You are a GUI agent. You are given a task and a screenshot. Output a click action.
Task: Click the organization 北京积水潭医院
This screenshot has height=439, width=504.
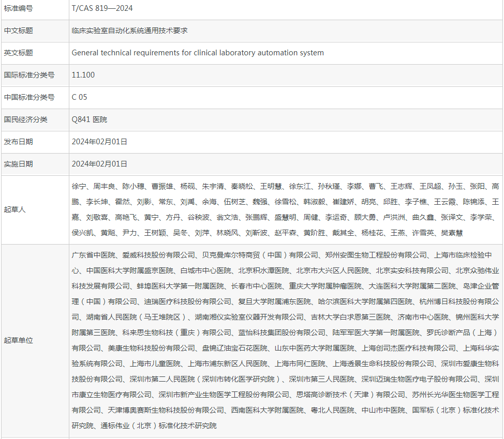click(x=263, y=271)
